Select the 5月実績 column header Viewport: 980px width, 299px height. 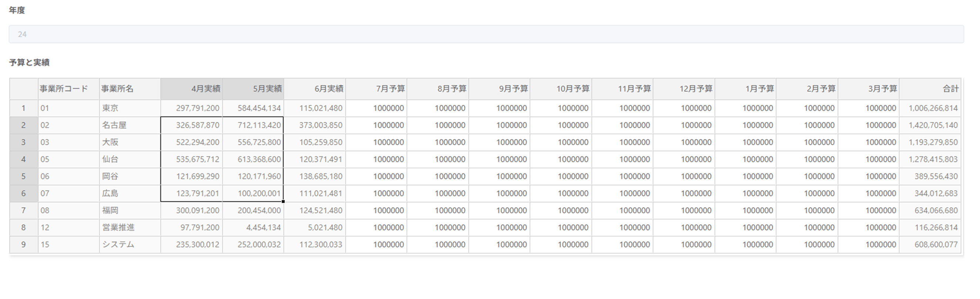[253, 89]
